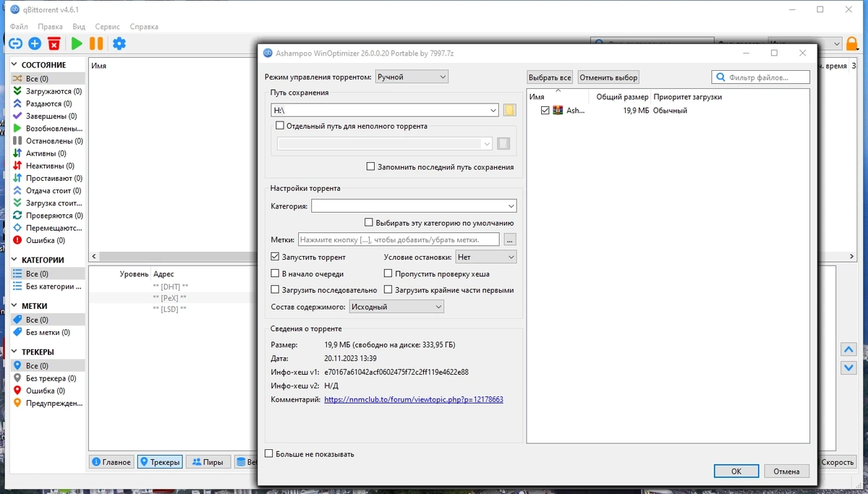Open settings via the blue gear icon
868x494 pixels.
point(119,43)
